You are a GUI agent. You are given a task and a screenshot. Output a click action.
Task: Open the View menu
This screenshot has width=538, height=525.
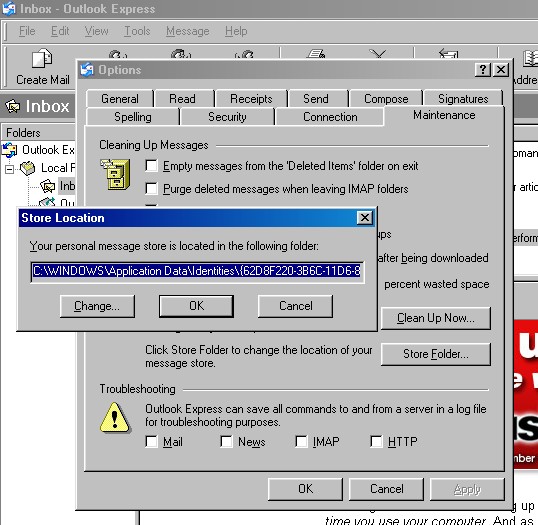96,31
